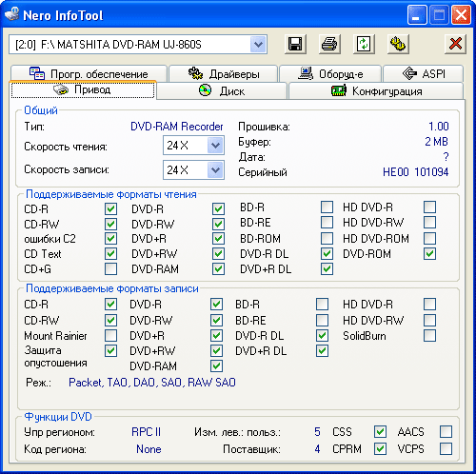Expand the read speed 24X dropdown

pyautogui.click(x=215, y=146)
